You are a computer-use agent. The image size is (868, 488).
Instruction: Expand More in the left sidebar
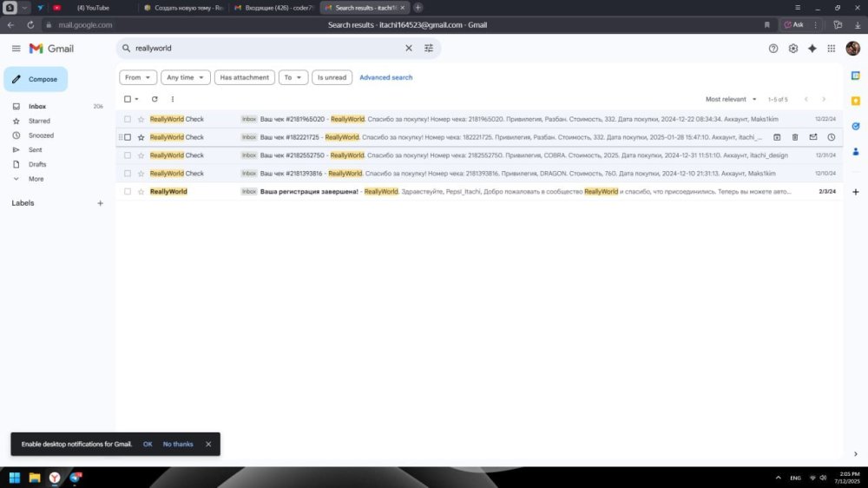click(x=36, y=179)
